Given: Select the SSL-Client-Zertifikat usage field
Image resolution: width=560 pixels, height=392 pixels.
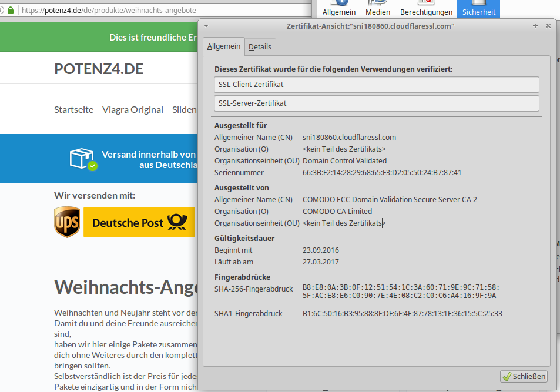Looking at the screenshot, I should [377, 85].
